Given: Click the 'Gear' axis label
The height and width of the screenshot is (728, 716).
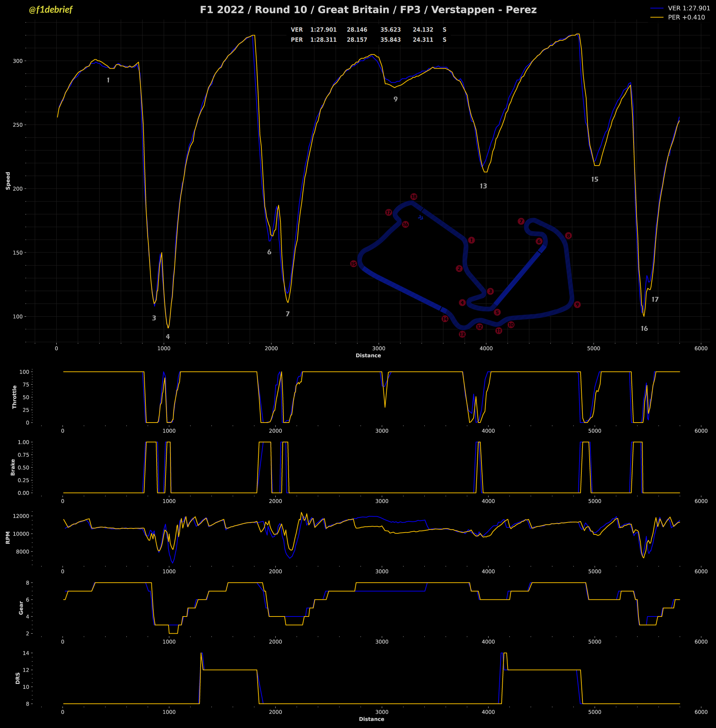Looking at the screenshot, I should click(x=21, y=608).
